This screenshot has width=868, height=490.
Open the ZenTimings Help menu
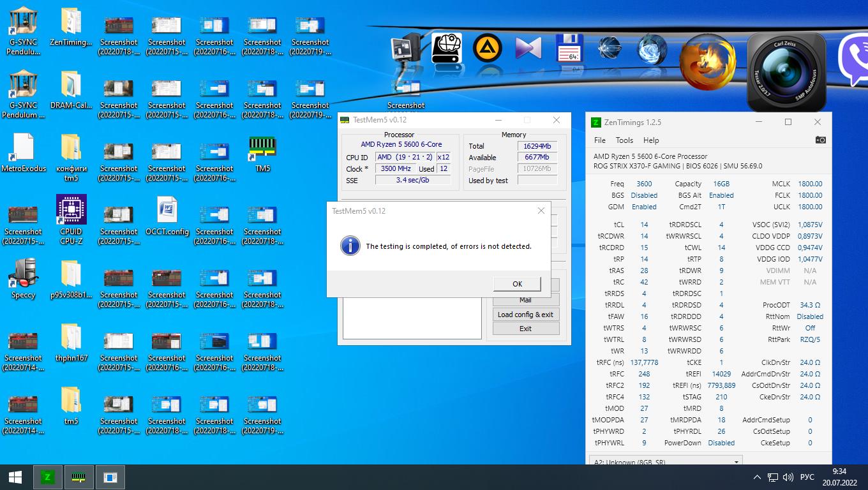pos(651,140)
